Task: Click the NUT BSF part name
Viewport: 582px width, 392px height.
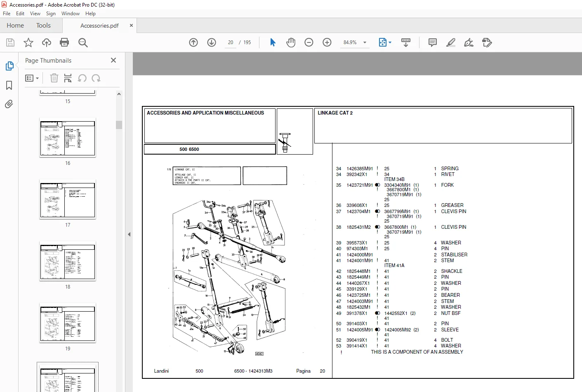Action: pyautogui.click(x=451, y=313)
